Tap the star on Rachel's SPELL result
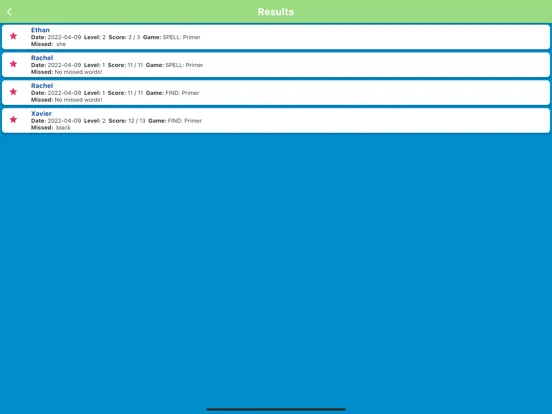The height and width of the screenshot is (414, 552). point(13,64)
